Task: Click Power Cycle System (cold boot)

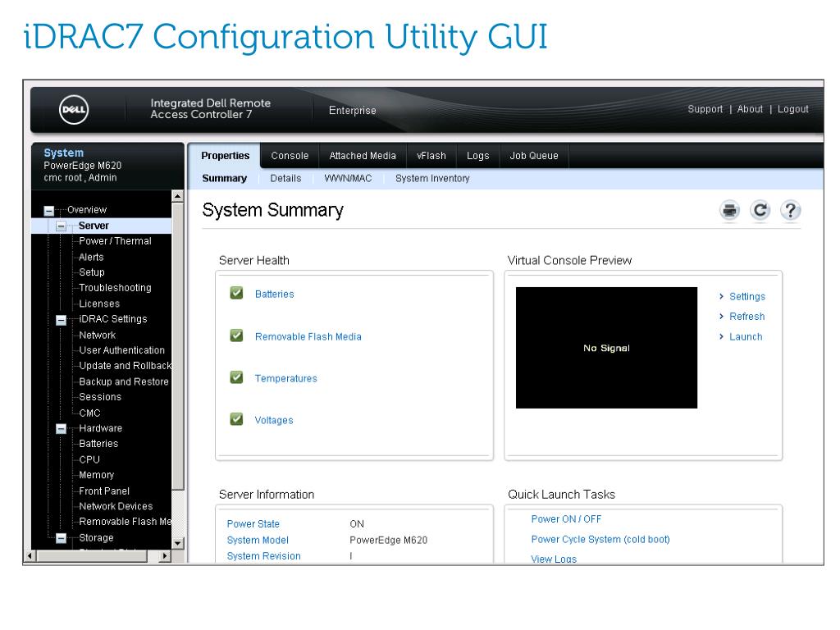Action: [600, 539]
